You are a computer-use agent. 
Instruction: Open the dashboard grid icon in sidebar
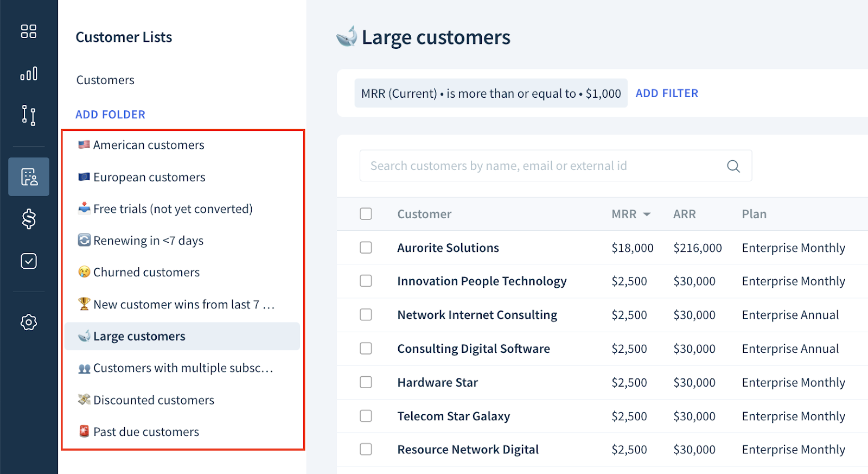29,31
